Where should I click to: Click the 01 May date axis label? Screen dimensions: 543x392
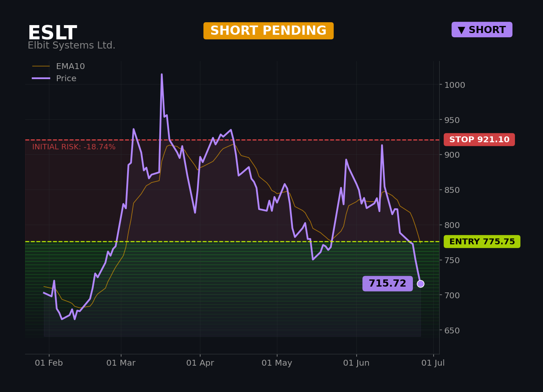277,363
